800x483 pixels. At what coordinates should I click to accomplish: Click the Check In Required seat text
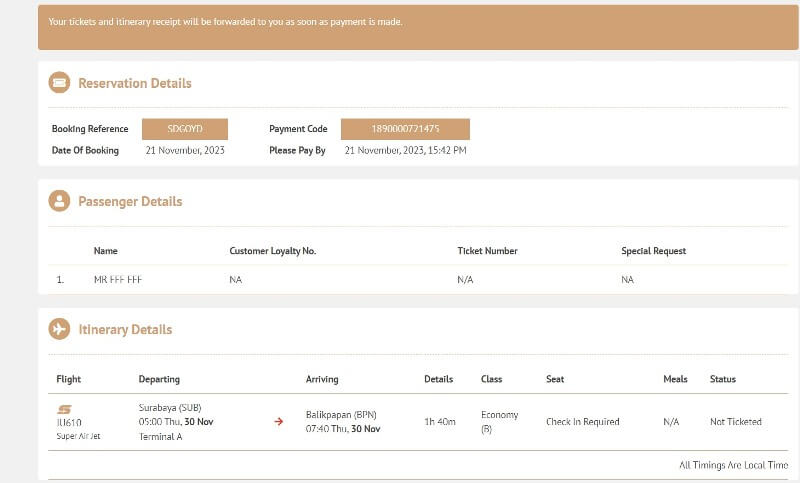pyautogui.click(x=583, y=422)
